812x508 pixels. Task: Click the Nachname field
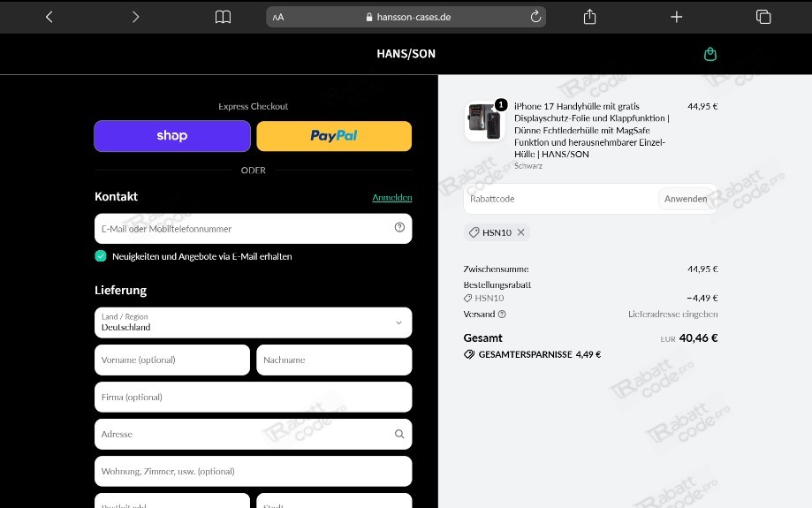coord(334,360)
